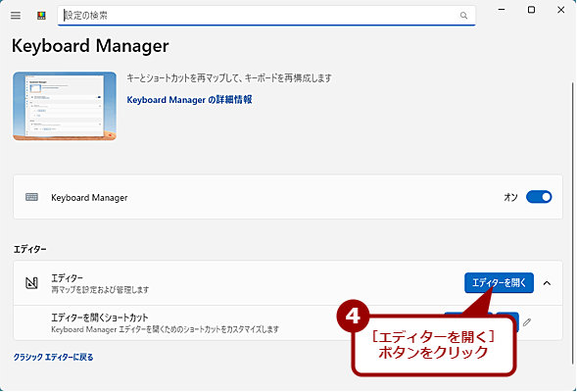
Task: Click the エディターを開く button
Action: point(499,282)
